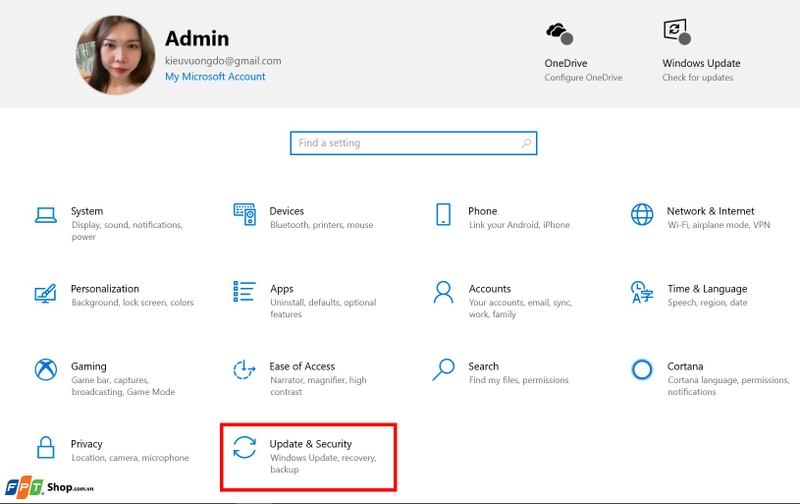Select the Devices category title

286,211
